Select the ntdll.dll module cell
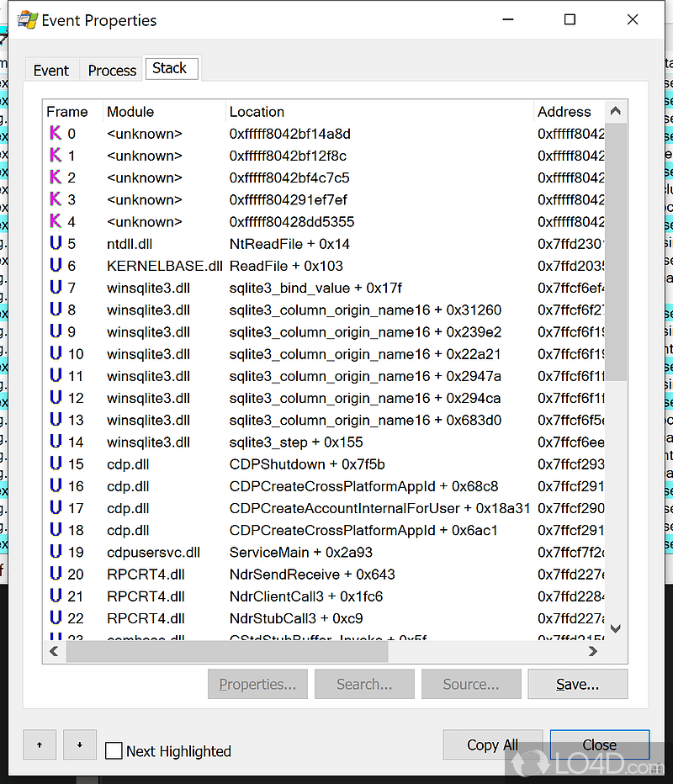 [130, 244]
